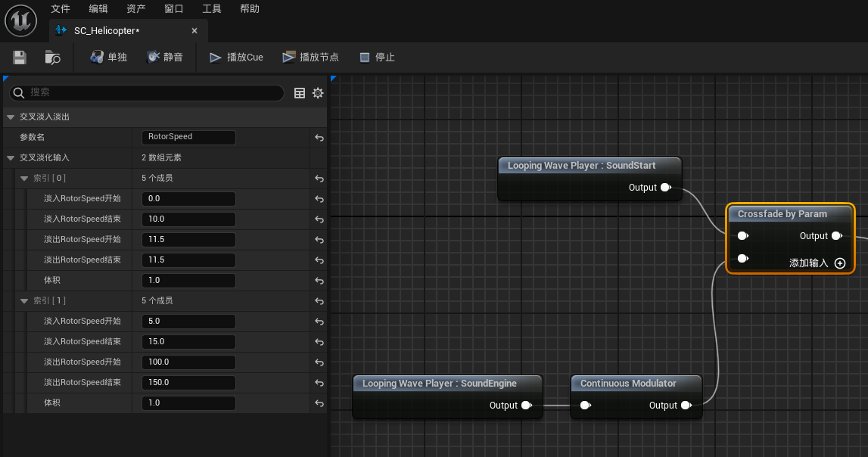The height and width of the screenshot is (457, 868).
Task: Focus the details search field
Action: point(147,93)
